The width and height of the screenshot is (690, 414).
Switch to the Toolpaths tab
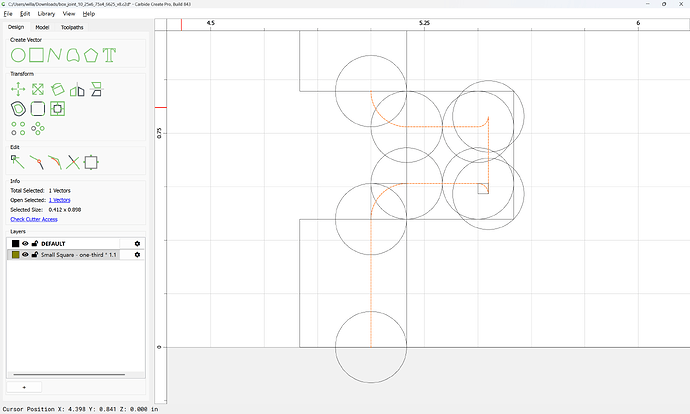click(x=72, y=27)
